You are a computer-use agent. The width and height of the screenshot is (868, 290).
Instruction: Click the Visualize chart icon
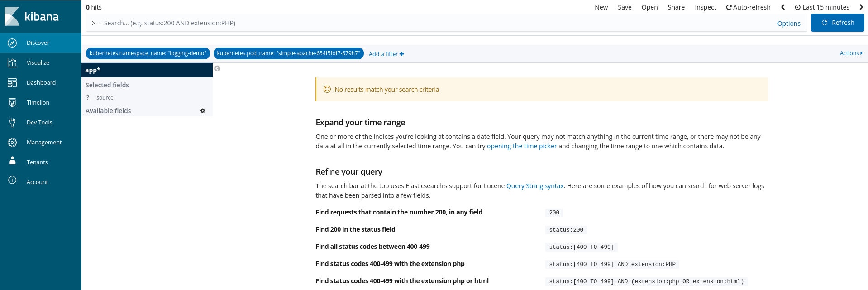(x=12, y=63)
